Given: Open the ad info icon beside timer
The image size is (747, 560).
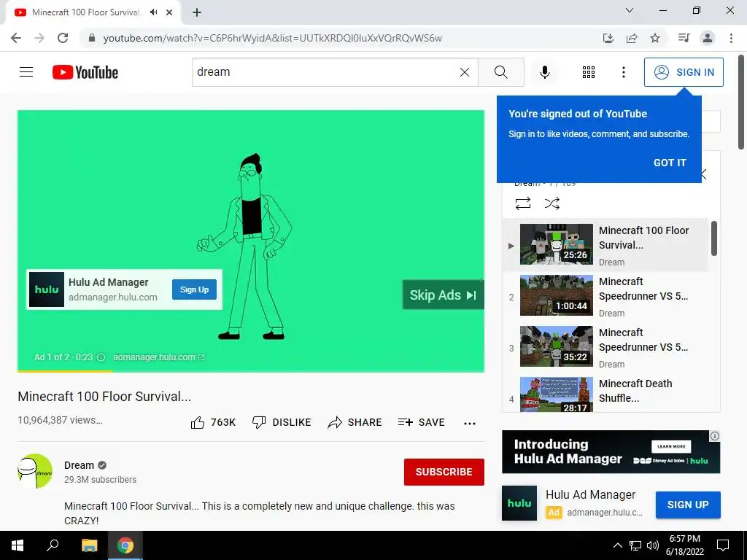Looking at the screenshot, I should (x=101, y=357).
